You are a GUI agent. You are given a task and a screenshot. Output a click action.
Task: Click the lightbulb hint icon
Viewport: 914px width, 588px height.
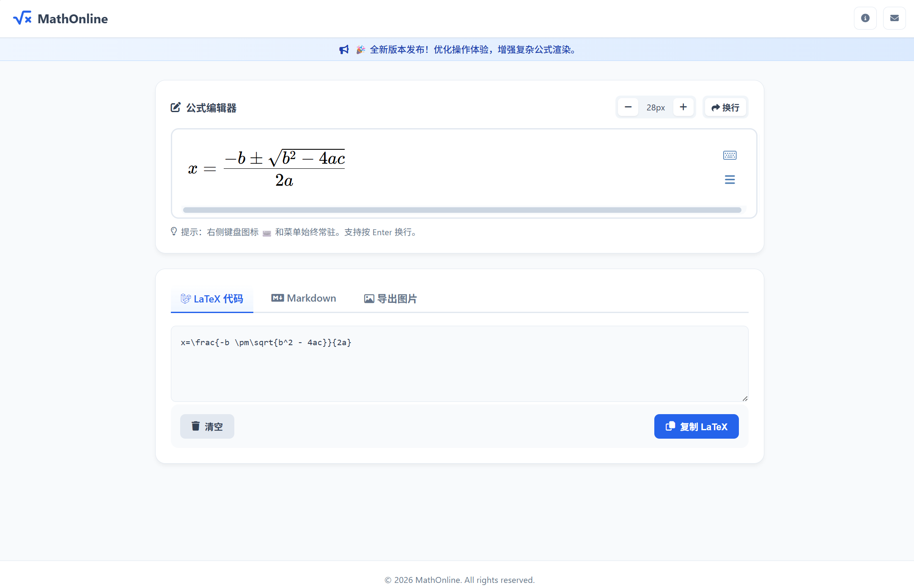pyautogui.click(x=174, y=231)
